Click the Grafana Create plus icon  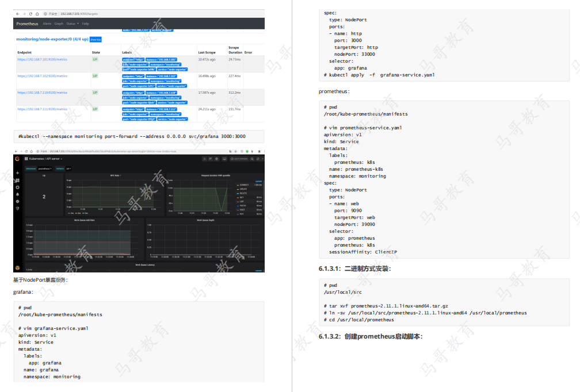coord(17,173)
